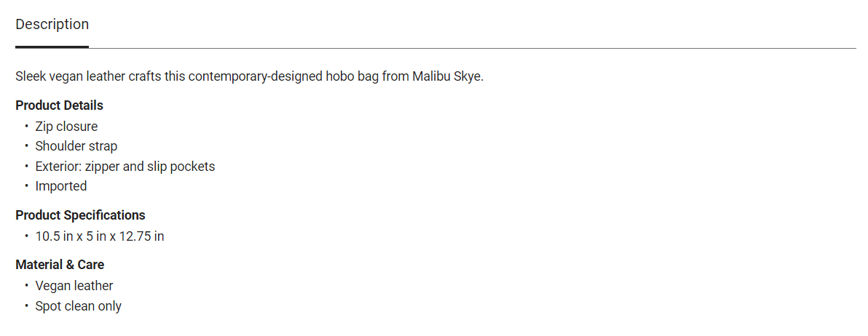Viewport: 868px width, 336px height.
Task: Click the 10.5 in x 5 in dimensions text
Action: [100, 236]
